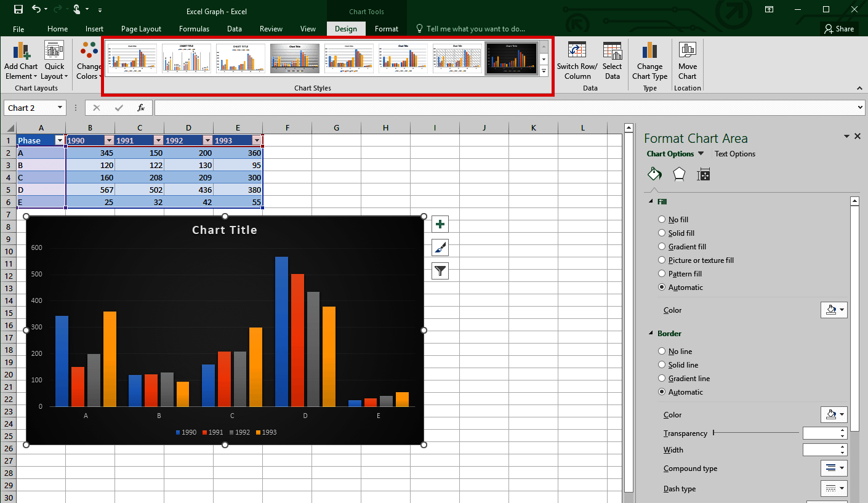Viewport: 868px width, 503px height.
Task: Enable the Solid fill option
Action: 661,233
